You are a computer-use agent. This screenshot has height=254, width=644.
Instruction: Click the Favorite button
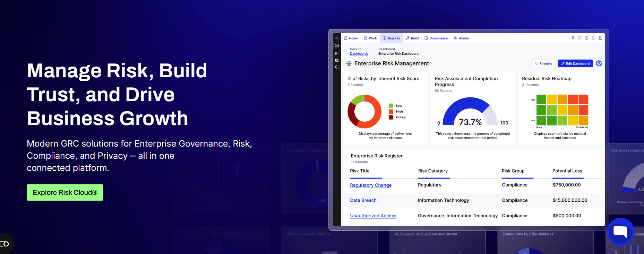click(543, 63)
